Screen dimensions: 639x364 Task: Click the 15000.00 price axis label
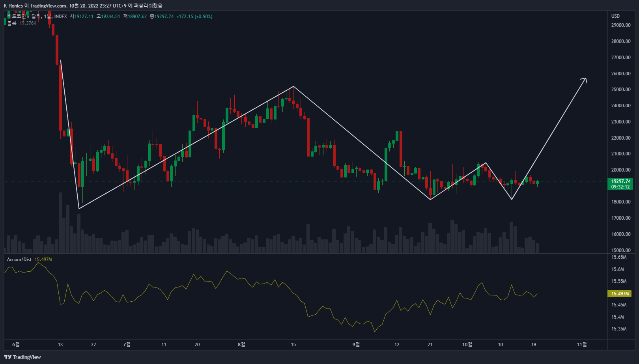click(x=621, y=250)
